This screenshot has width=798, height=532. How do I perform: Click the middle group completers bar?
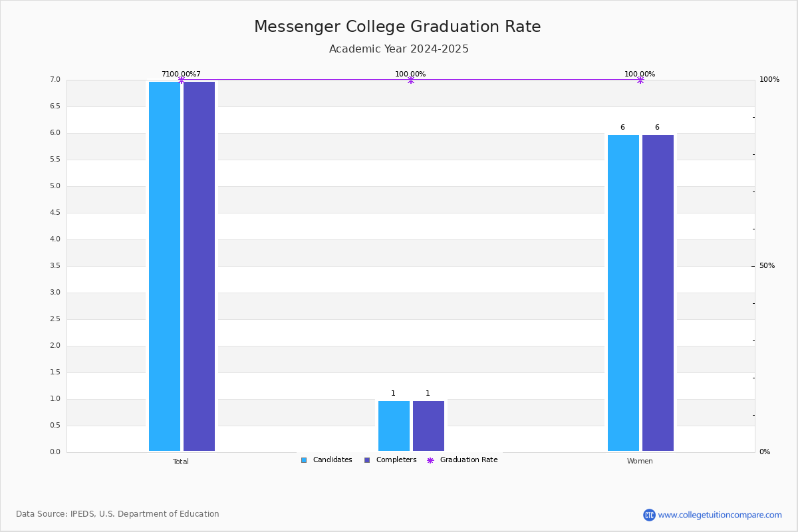click(428, 426)
